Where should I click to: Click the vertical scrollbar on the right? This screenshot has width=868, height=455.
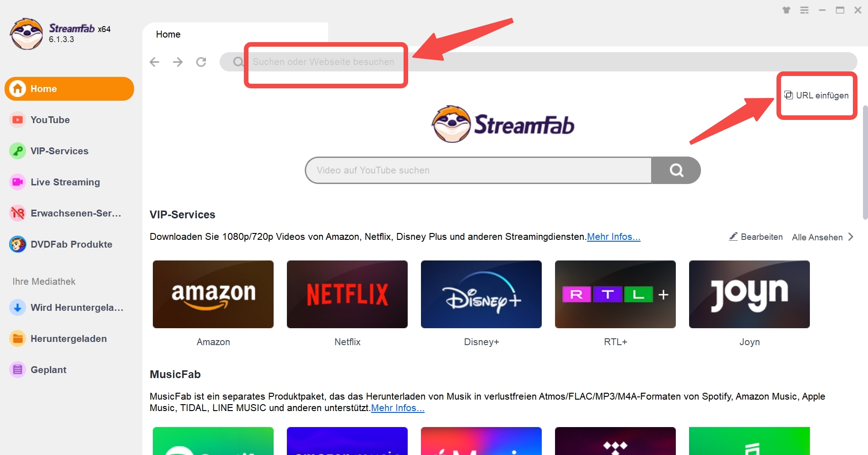pyautogui.click(x=865, y=162)
